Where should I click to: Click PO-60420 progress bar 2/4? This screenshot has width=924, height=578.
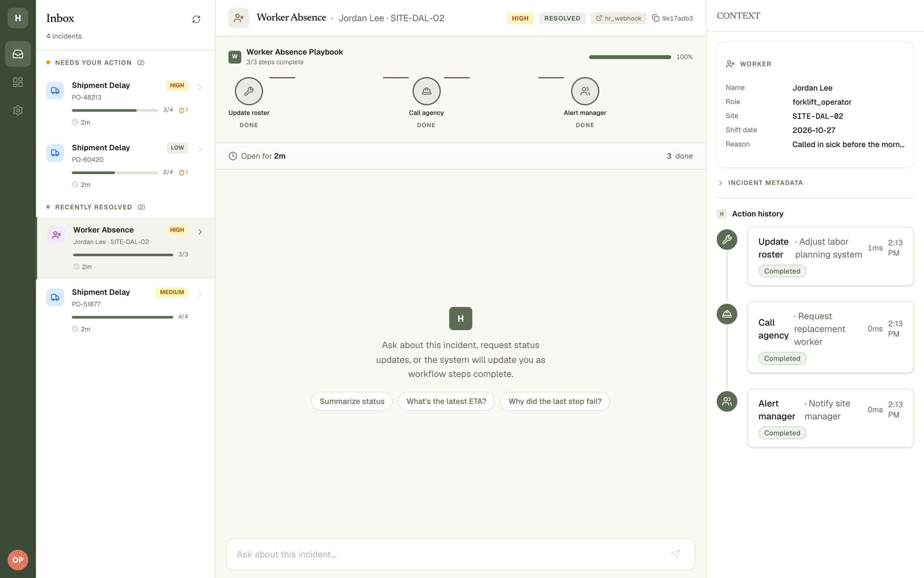(115, 173)
